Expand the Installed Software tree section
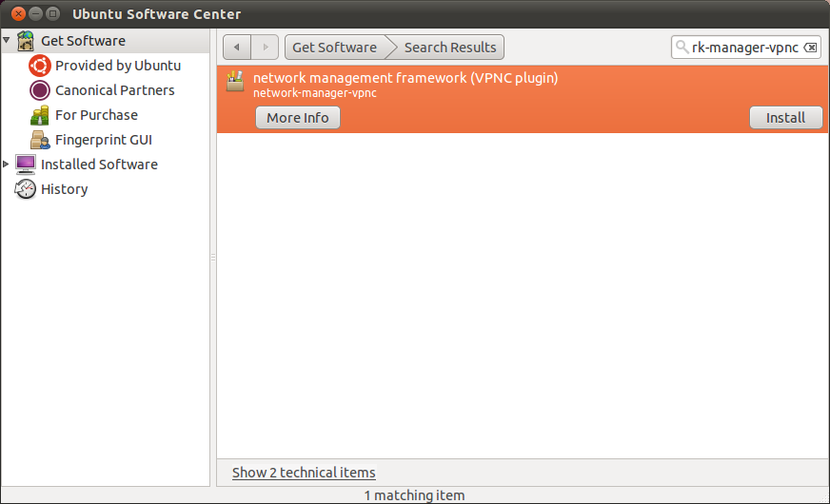830x504 pixels. click(8, 165)
